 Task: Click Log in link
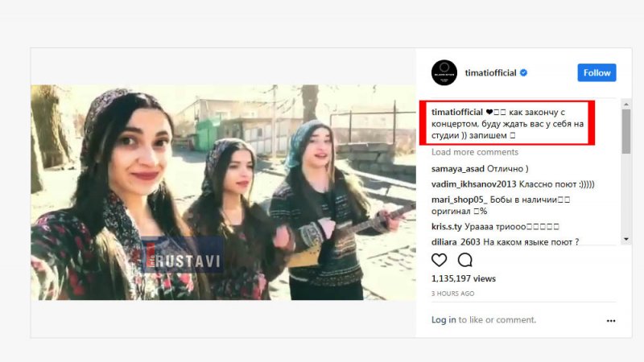pyautogui.click(x=444, y=319)
